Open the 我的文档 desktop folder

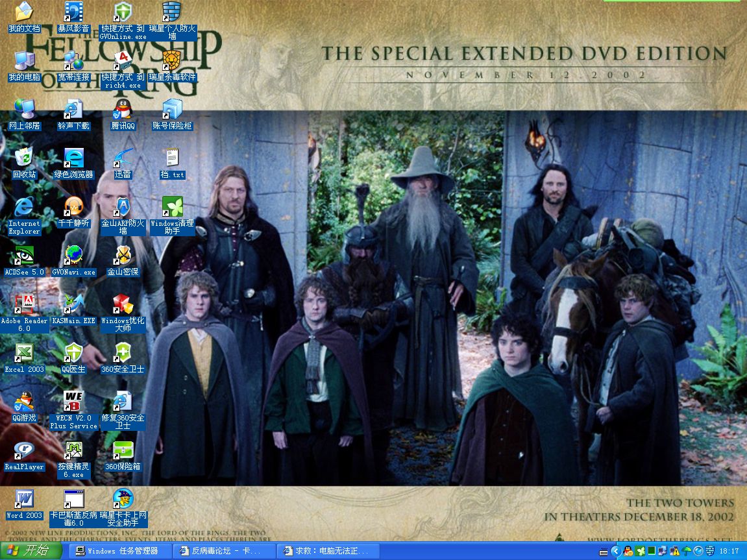pyautogui.click(x=24, y=17)
